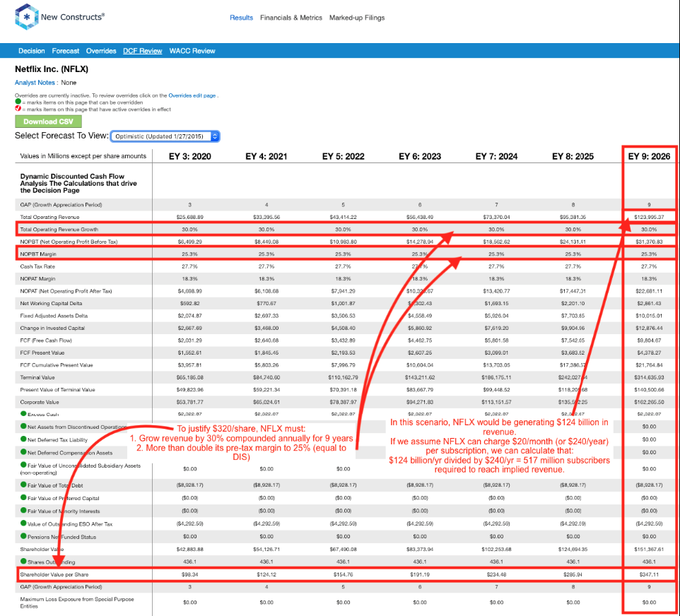Click the $98.34 shareholder value per share cell
680x616 pixels.
pyautogui.click(x=190, y=574)
